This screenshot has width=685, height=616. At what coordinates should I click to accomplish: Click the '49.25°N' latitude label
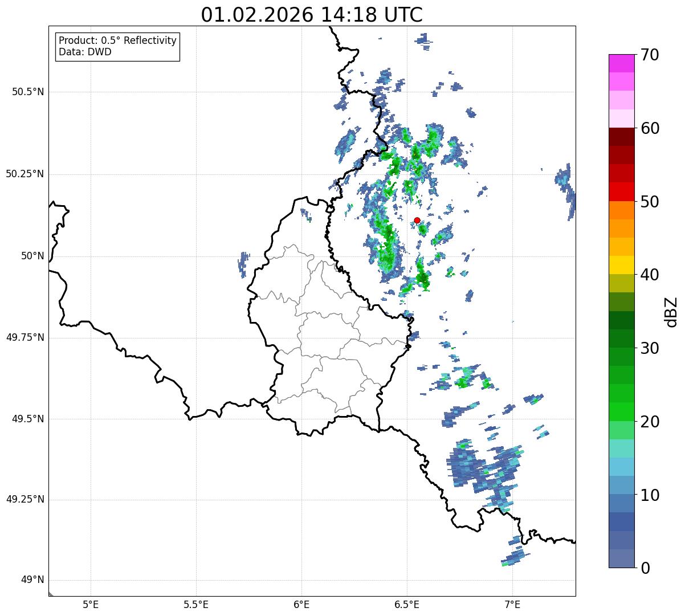pyautogui.click(x=25, y=500)
